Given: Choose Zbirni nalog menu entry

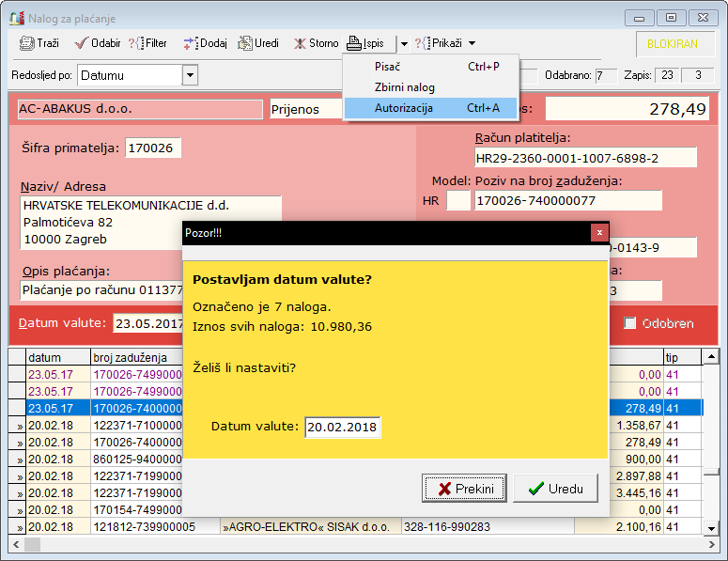Looking at the screenshot, I should (x=405, y=87).
